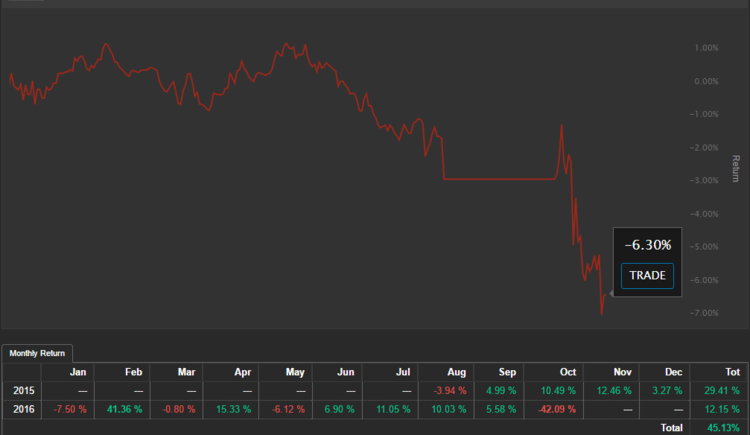Select the 2016 Feb 41.36 % cell
Screen dimensions: 750x435
pos(122,410)
